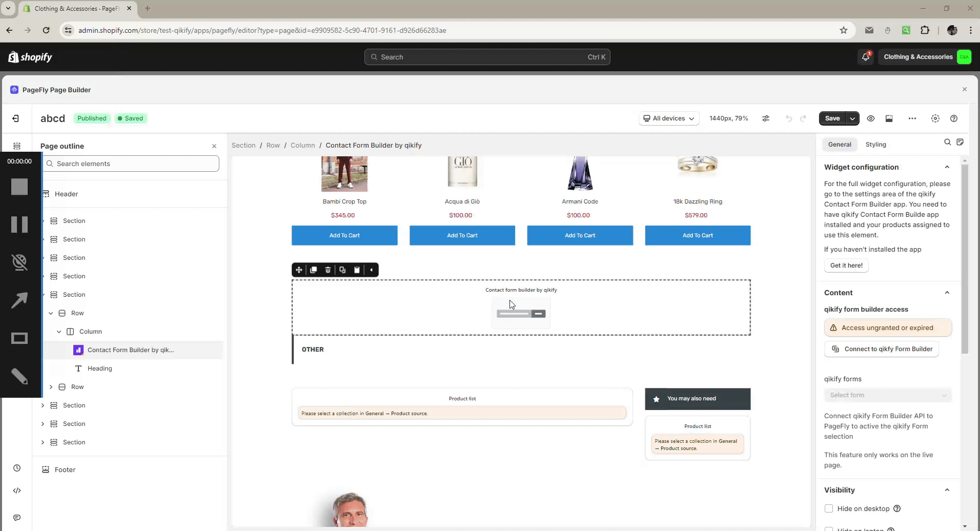
Task: Click the undo arrow icon
Action: pyautogui.click(x=788, y=118)
